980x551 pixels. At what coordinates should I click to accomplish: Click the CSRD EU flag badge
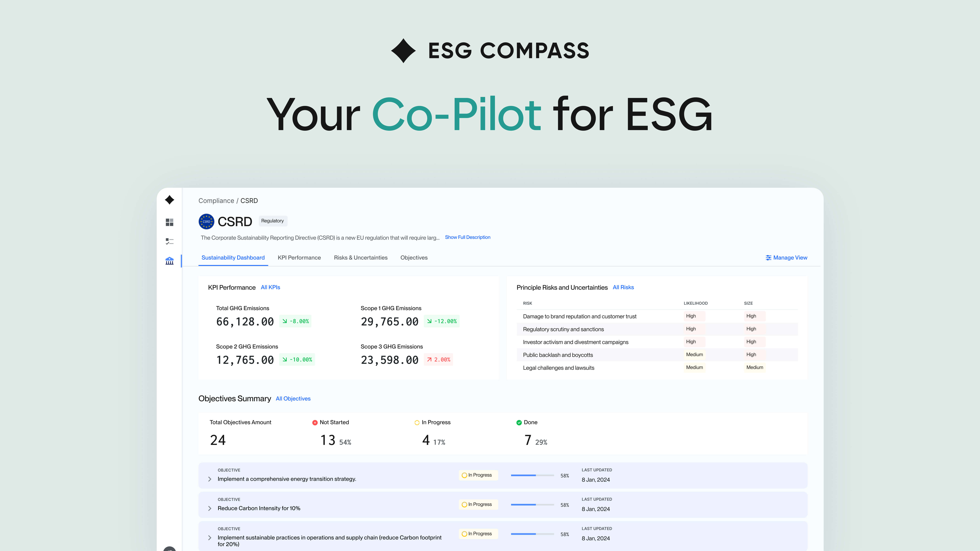coord(206,221)
